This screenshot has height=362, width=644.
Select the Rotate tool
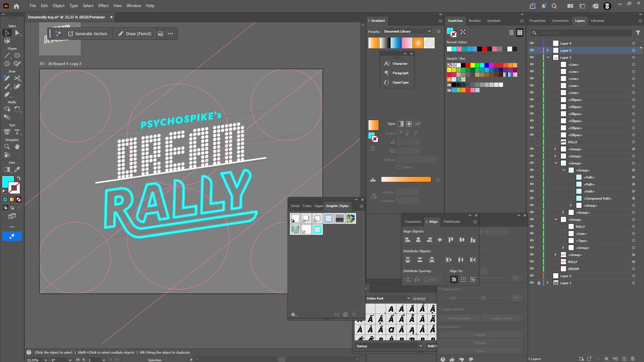[17, 109]
